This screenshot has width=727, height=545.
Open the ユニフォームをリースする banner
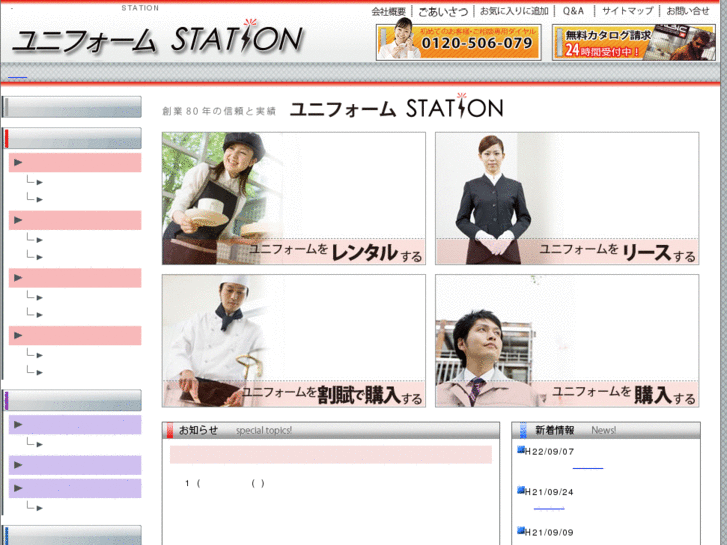(567, 199)
